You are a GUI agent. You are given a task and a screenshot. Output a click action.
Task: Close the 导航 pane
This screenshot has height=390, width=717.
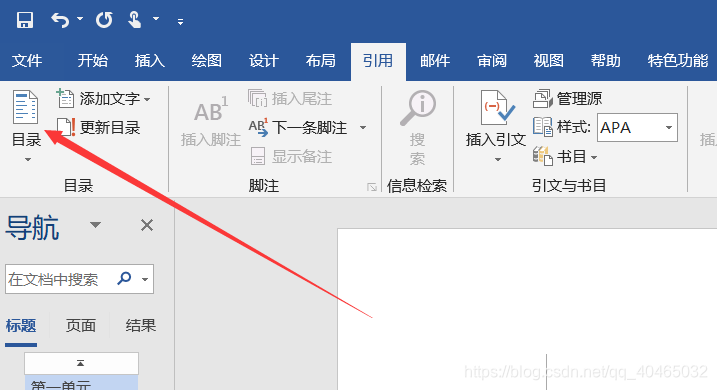coord(147,225)
